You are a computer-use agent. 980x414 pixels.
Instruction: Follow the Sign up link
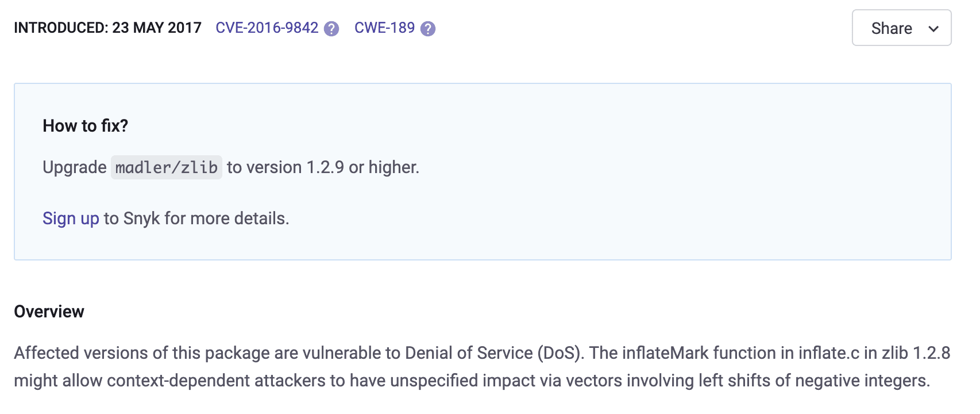pyautogui.click(x=71, y=218)
